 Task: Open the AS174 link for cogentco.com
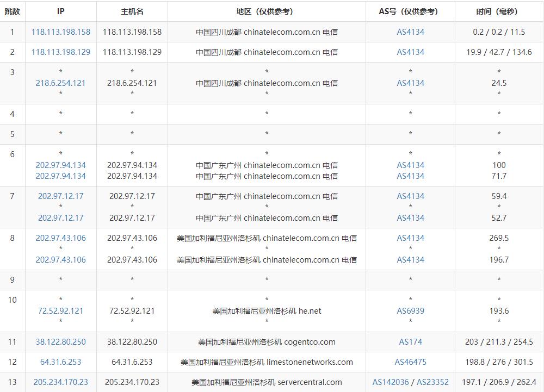pos(410,342)
